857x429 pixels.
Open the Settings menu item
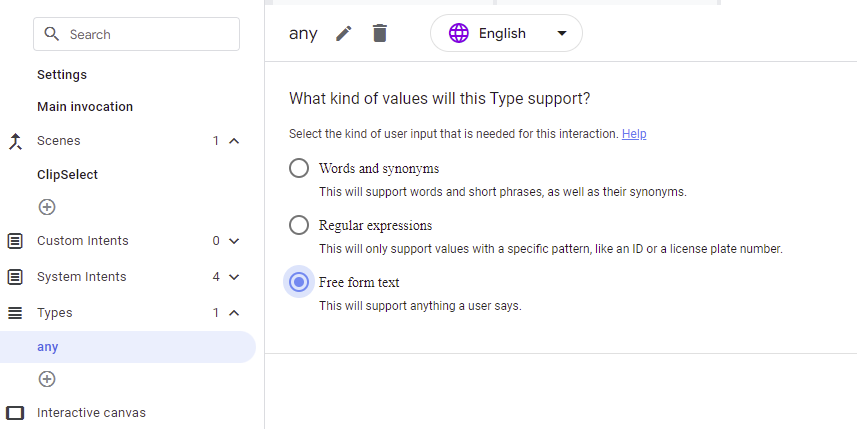coord(62,75)
